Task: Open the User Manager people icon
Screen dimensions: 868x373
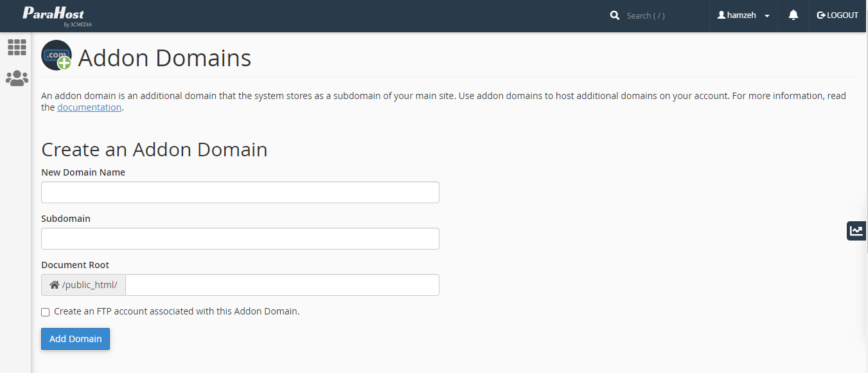Action: [x=17, y=78]
